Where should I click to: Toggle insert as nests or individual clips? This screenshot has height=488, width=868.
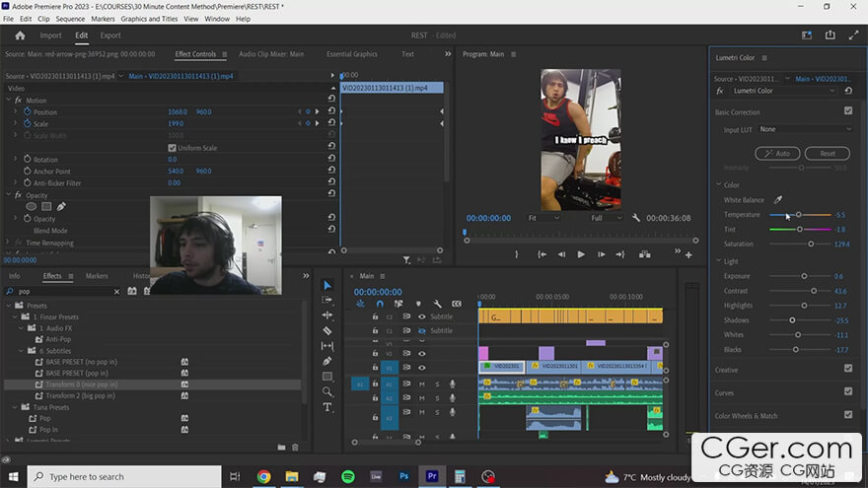360,304
